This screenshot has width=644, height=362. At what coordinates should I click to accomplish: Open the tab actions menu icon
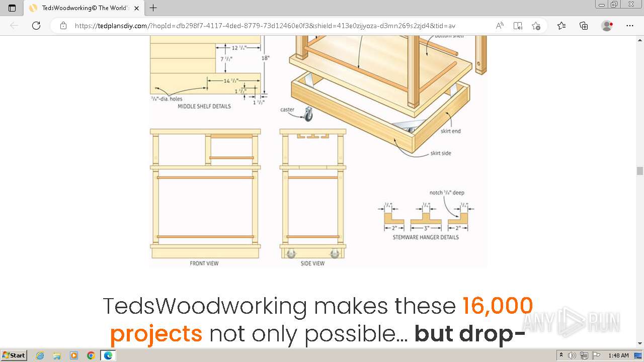(x=12, y=8)
